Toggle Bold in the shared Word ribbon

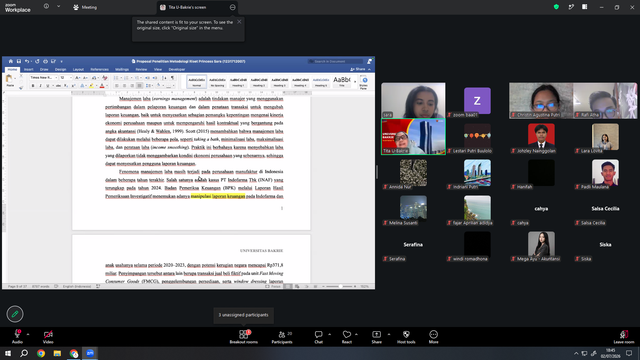pos(33,86)
